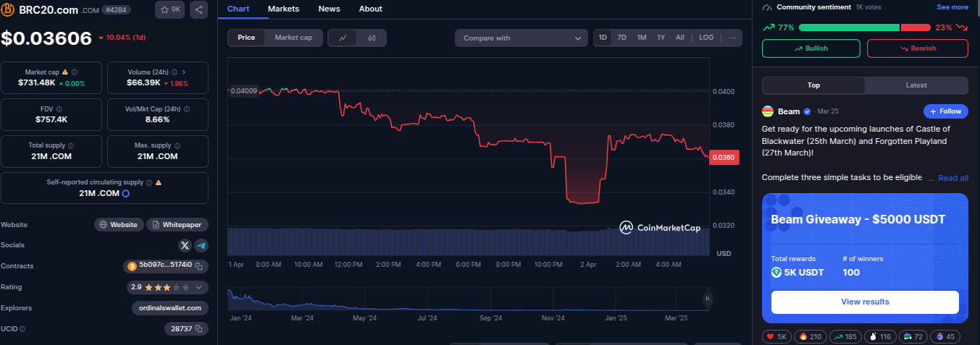Pause the mini timeline range handle
Screen dimensions: 980x345
(707, 299)
